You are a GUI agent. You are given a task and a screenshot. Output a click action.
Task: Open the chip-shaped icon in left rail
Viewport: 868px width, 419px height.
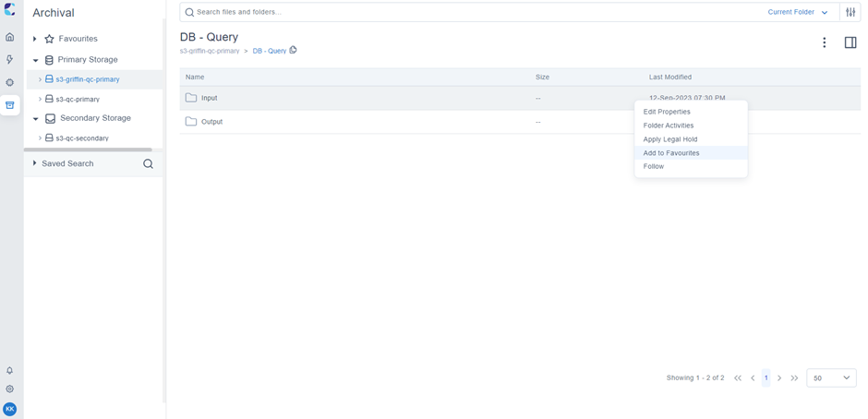pyautogui.click(x=9, y=82)
